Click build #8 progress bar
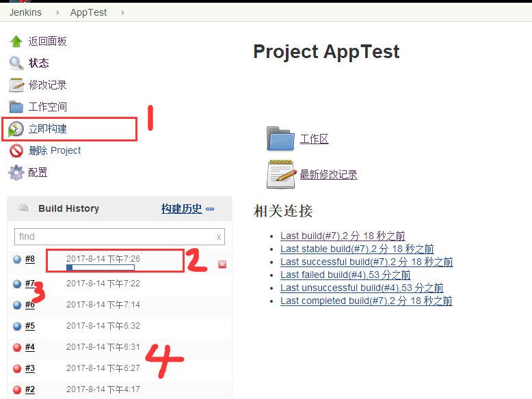Screen dimensions: 532x399 101,268
